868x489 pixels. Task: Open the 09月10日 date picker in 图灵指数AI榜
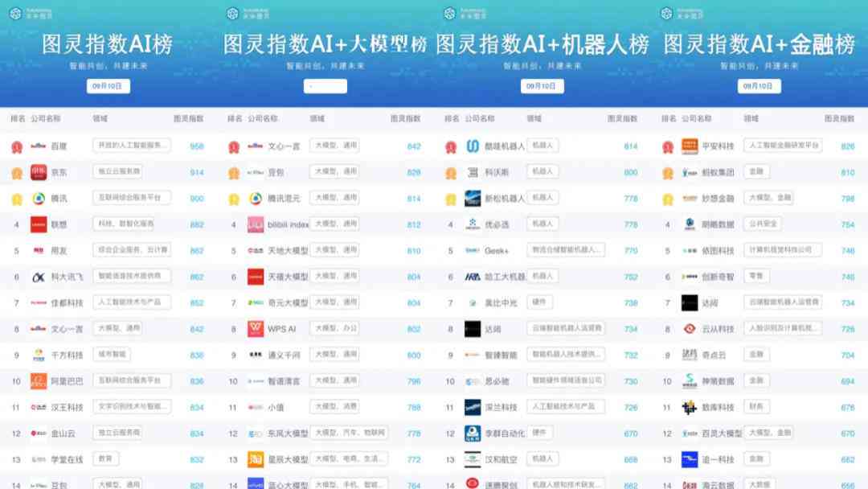coord(108,86)
